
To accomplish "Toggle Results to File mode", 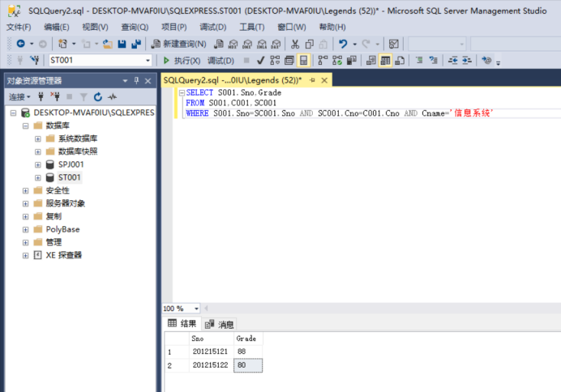I will [400, 61].
